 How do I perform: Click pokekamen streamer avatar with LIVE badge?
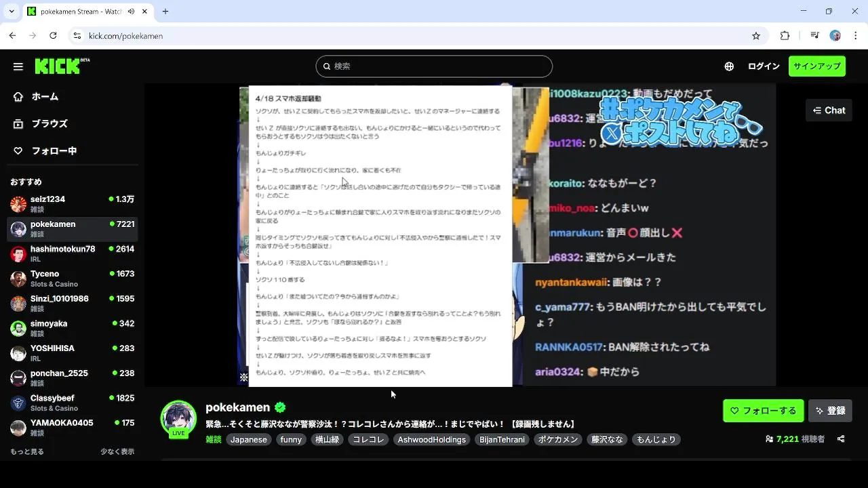(178, 418)
